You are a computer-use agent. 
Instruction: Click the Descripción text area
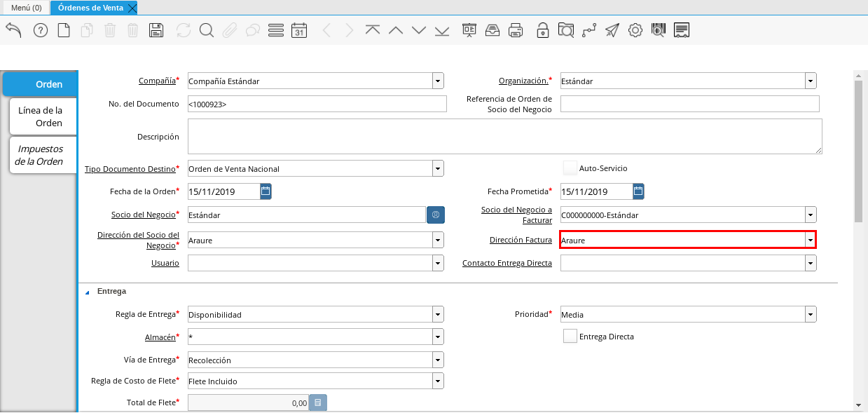(x=504, y=136)
